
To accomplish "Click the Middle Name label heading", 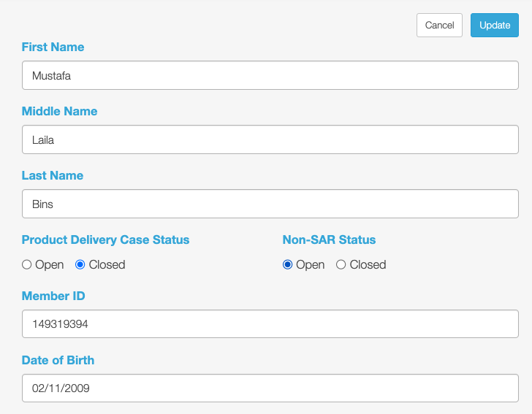I will pos(59,111).
